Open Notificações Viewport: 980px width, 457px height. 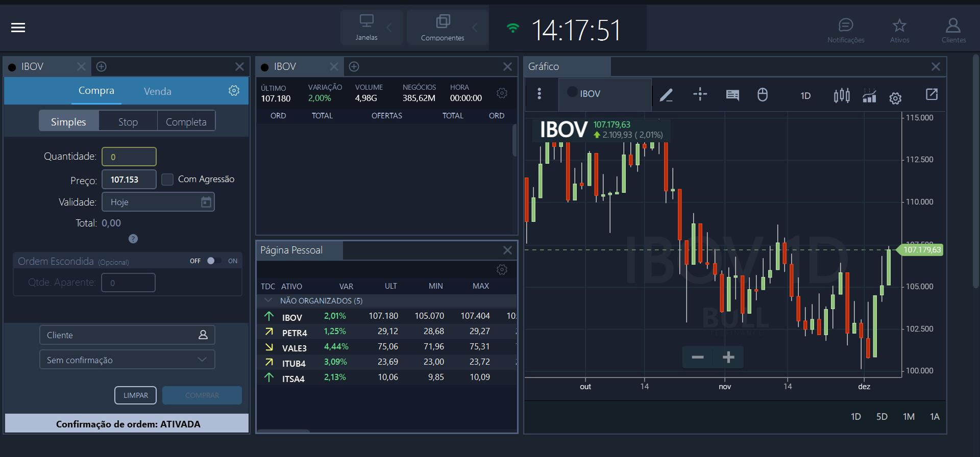pos(846,31)
